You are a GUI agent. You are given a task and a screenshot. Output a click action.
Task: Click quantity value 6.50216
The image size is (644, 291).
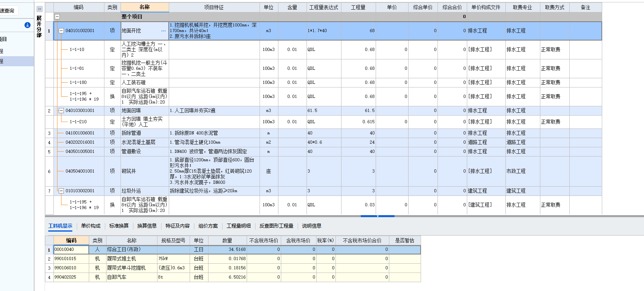227,277
